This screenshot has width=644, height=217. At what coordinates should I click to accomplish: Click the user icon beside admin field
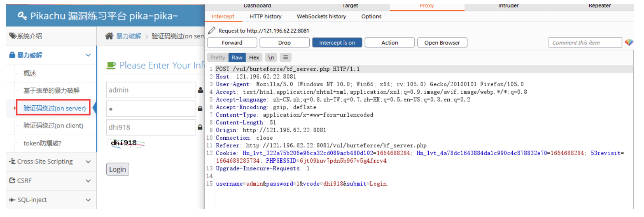(x=200, y=90)
